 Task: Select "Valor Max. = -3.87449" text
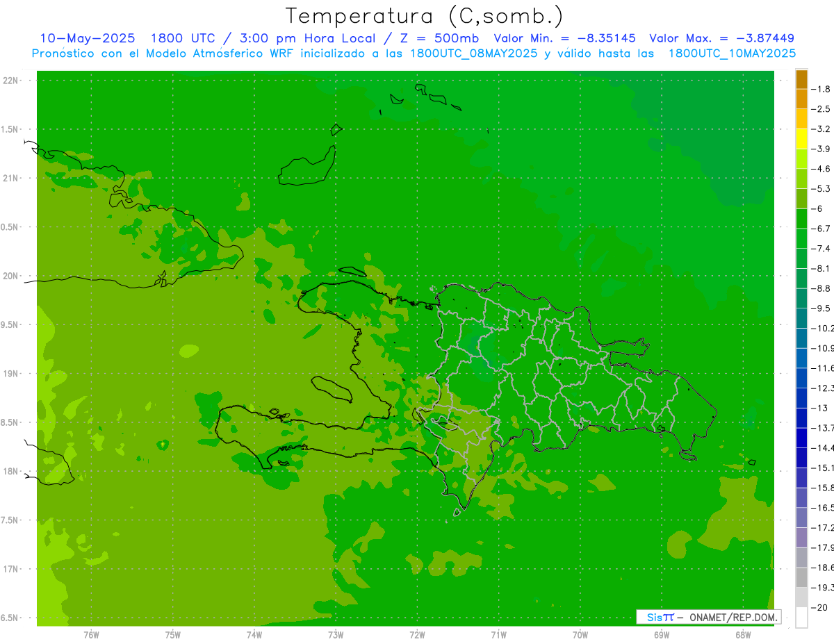pos(721,38)
